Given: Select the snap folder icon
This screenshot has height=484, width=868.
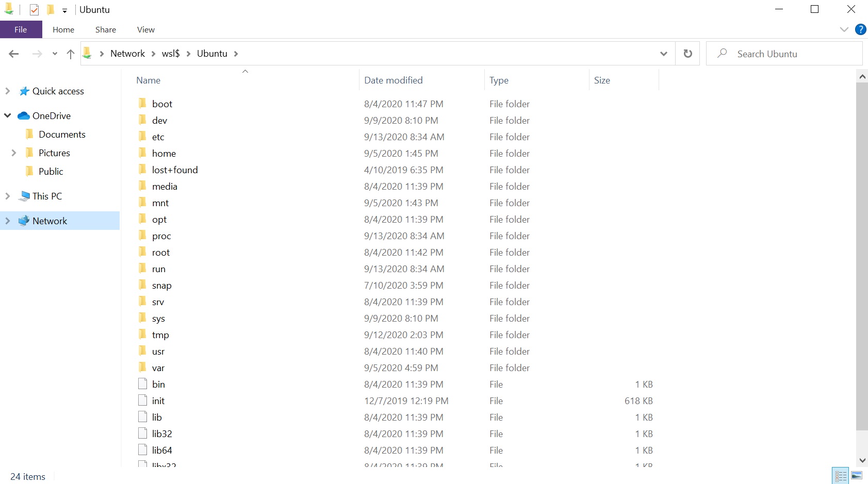Looking at the screenshot, I should [142, 285].
